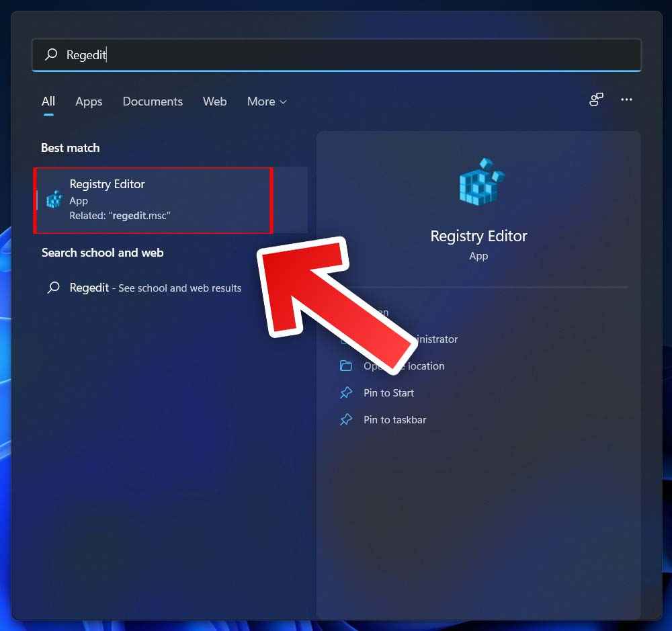
Task: Click the Regedit search input field
Action: pyautogui.click(x=337, y=54)
